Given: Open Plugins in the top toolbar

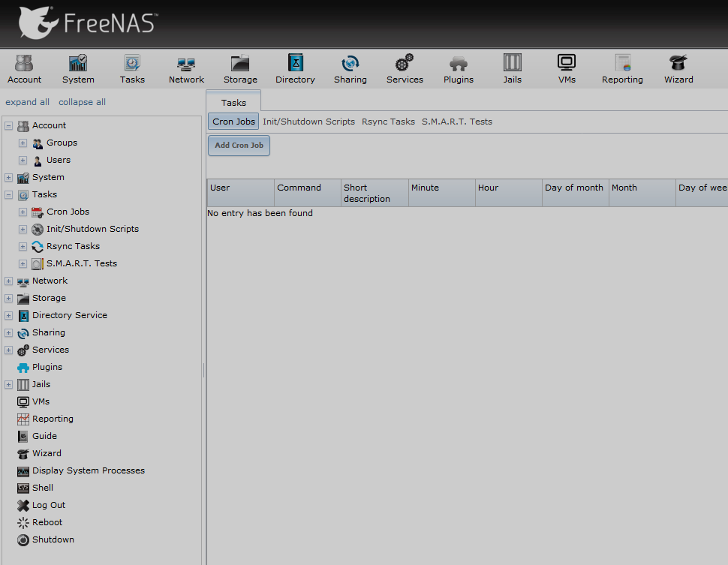Looking at the screenshot, I should (x=459, y=69).
